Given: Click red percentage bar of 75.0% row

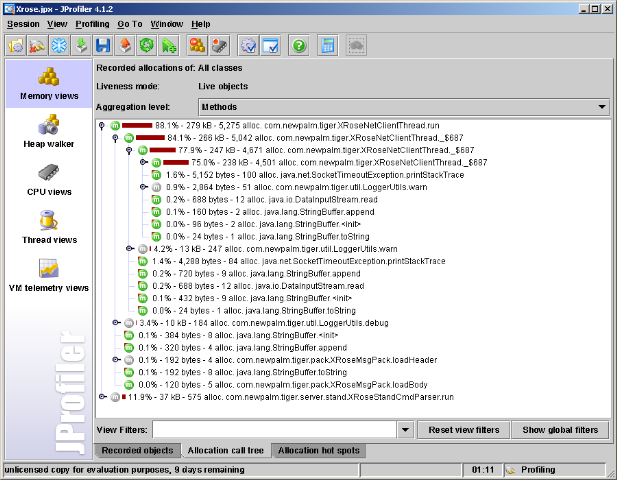Looking at the screenshot, I should click(x=176, y=162).
